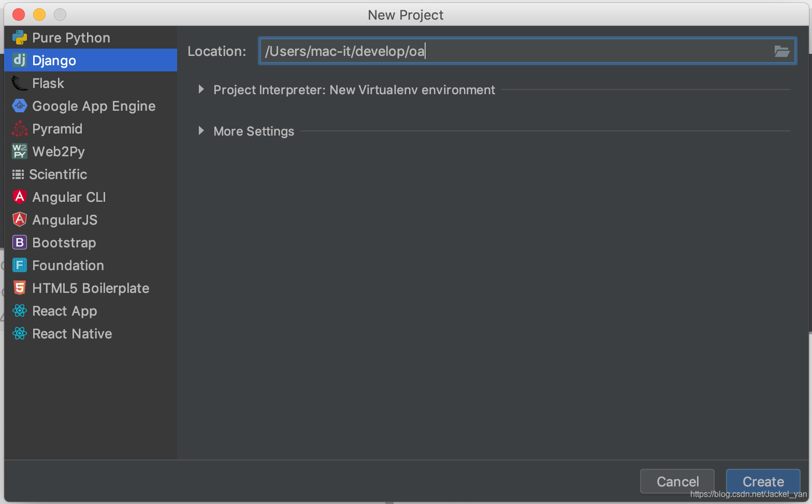Click the Foundation F icon
The width and height of the screenshot is (812, 504).
pyautogui.click(x=20, y=265)
